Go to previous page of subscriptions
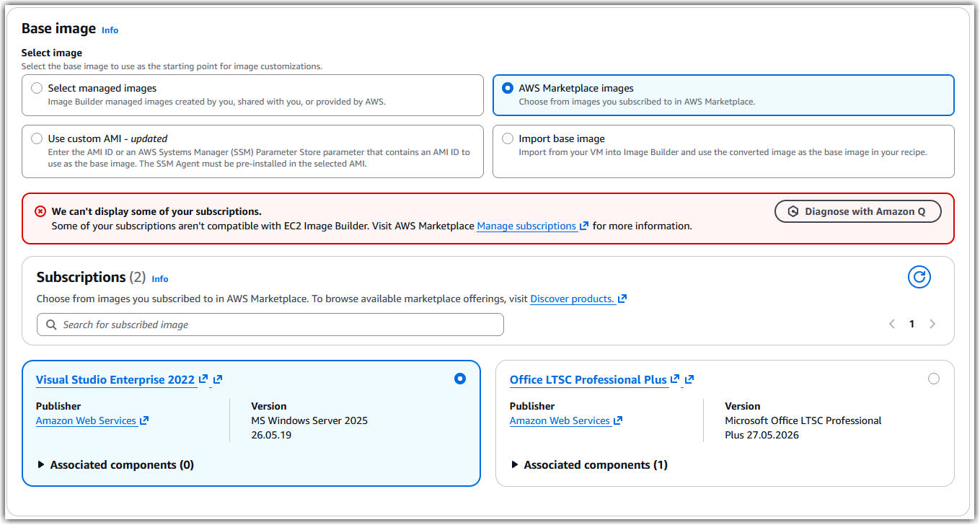Screen dimensions: 980x525 [x=891, y=325]
